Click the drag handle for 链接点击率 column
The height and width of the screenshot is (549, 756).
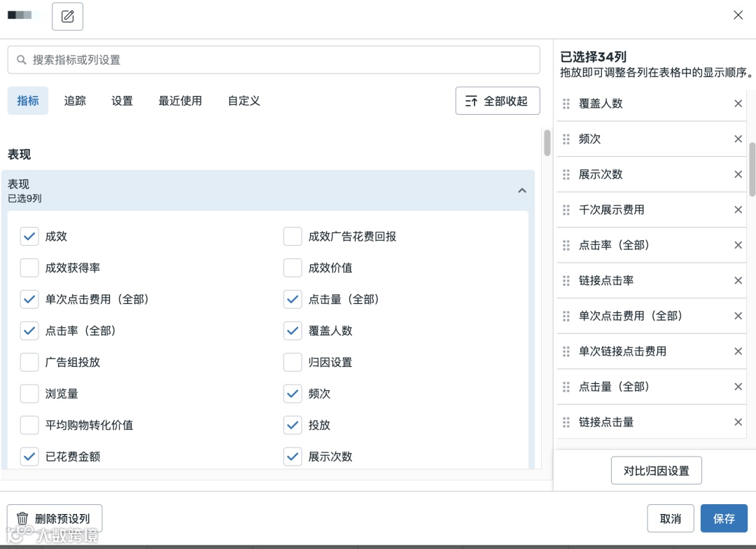pos(566,280)
